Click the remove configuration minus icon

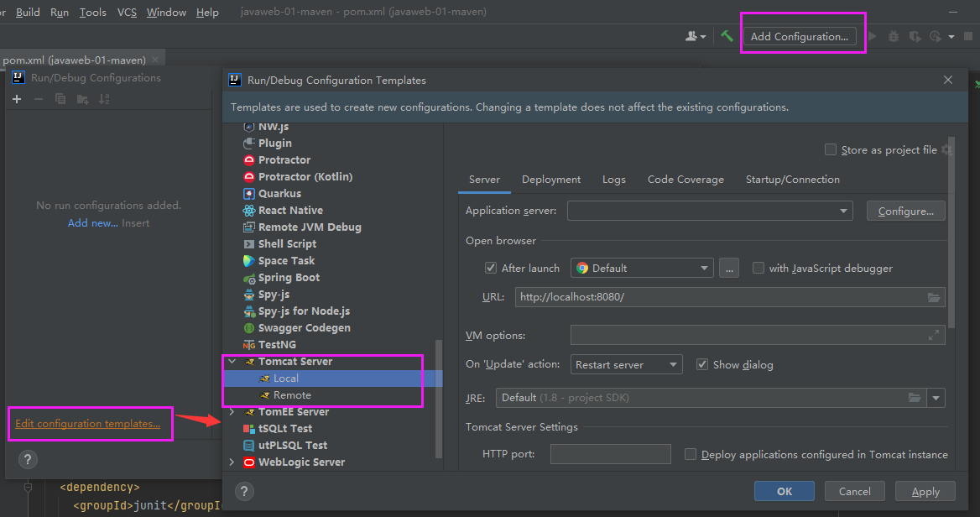(38, 99)
